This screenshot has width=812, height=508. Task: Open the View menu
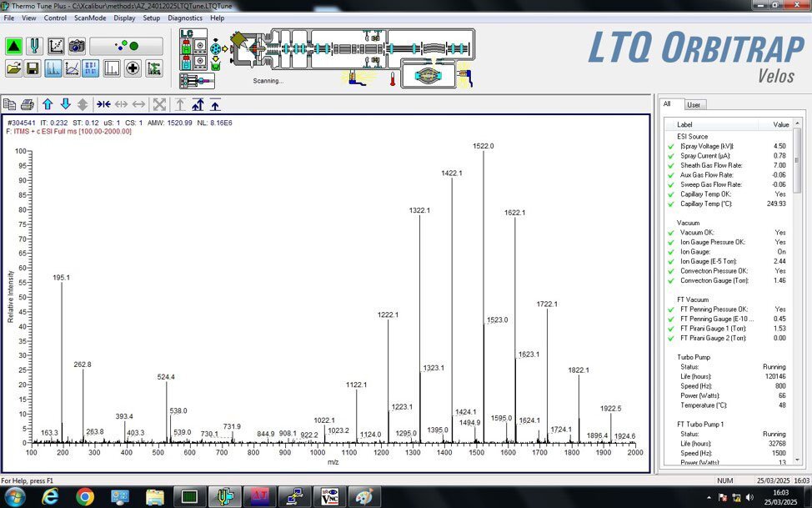point(28,18)
